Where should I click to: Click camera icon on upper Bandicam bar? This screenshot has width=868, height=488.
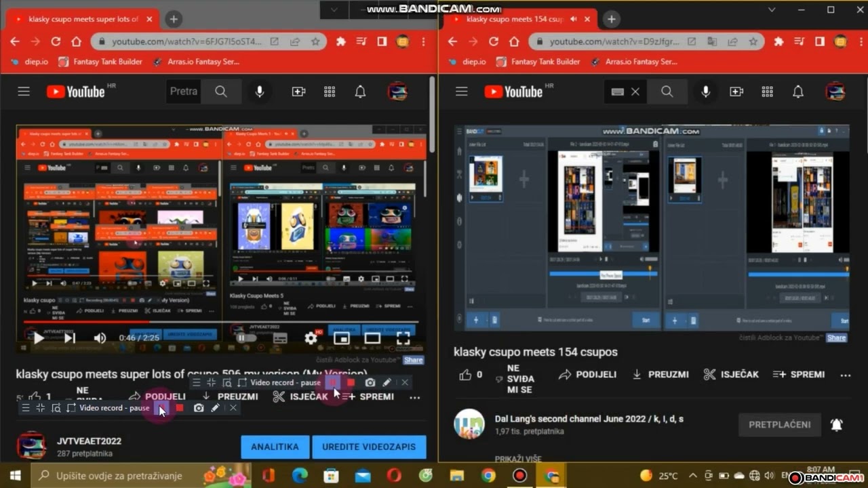[370, 382]
